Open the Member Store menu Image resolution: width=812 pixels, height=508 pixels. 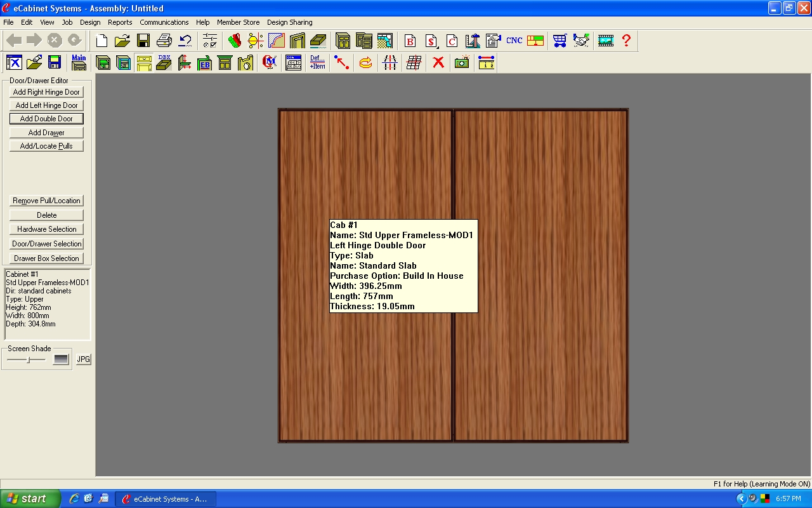click(x=238, y=22)
